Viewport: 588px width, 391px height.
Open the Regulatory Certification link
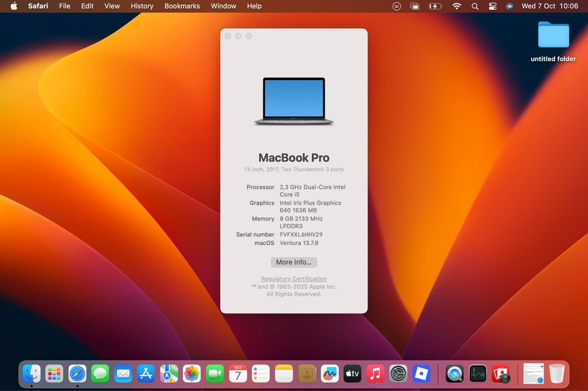point(293,279)
